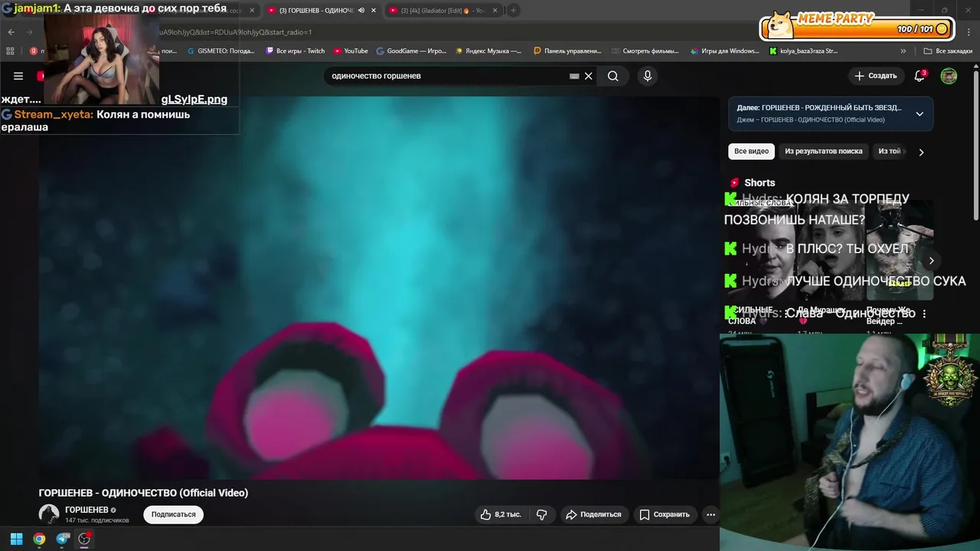Open the OBS Studio taskbar icon
This screenshot has width=980, height=551.
pyautogui.click(x=84, y=539)
